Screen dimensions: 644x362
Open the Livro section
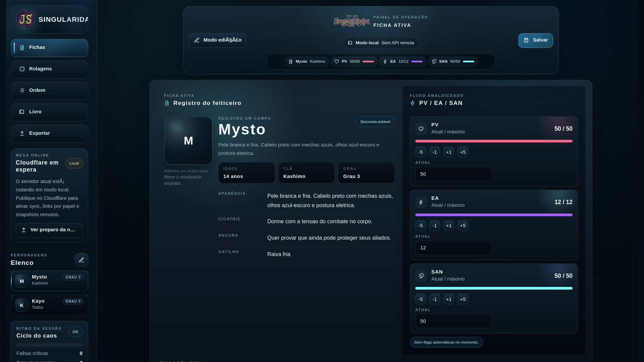tap(49, 112)
